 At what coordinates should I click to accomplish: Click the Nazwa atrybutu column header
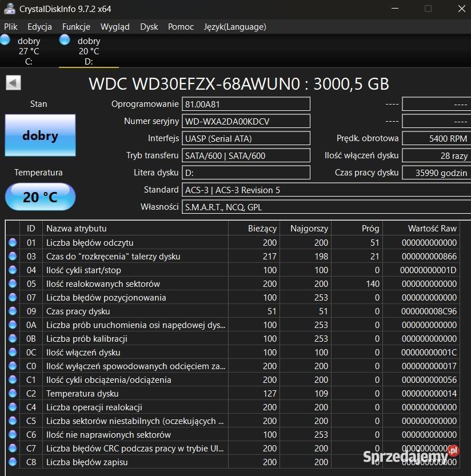[135, 229]
